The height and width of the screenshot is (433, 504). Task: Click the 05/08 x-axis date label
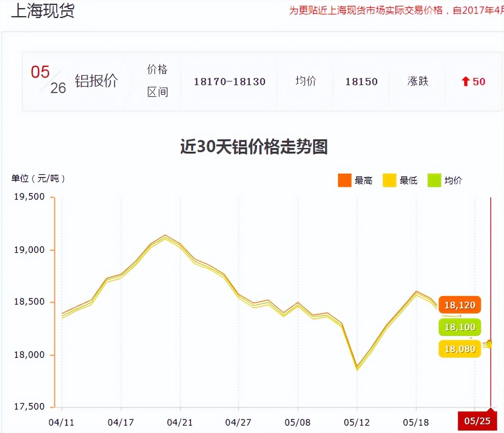[x=298, y=422]
